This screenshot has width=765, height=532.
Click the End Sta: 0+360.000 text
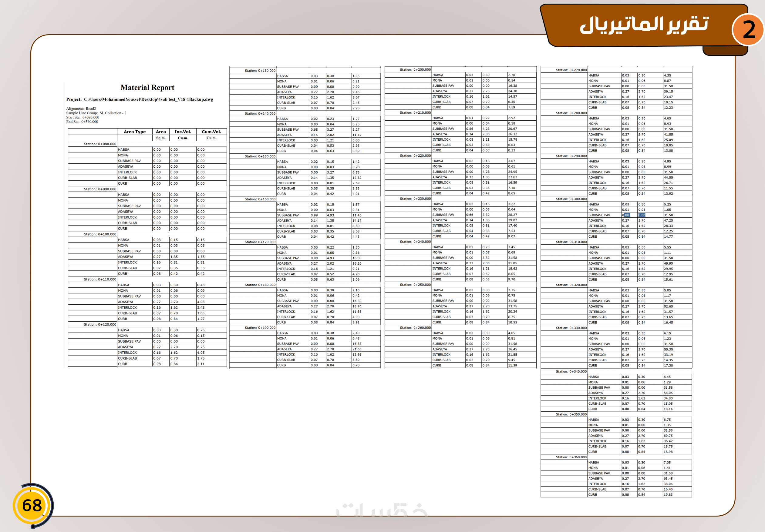(82, 122)
